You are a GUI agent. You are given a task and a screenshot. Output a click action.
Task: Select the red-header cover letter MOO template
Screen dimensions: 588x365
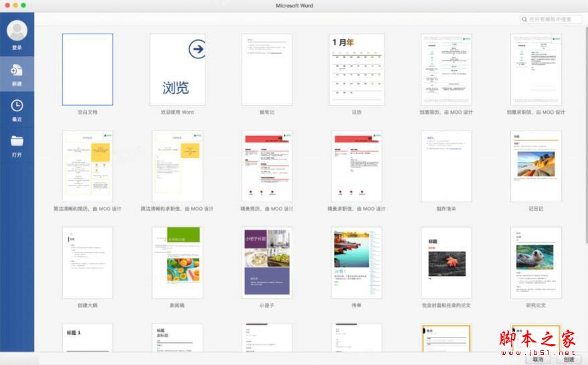coord(357,166)
